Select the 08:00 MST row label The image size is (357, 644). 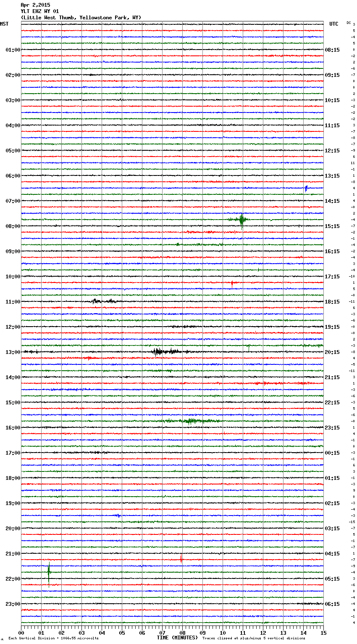tap(13, 226)
